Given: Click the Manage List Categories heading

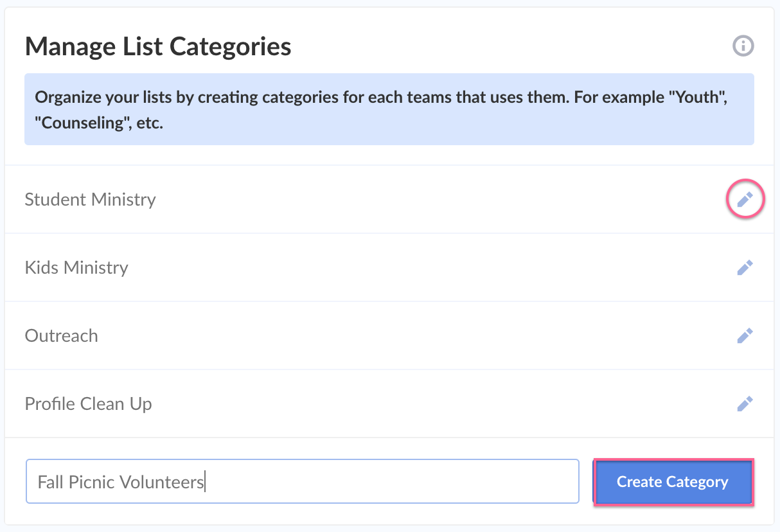Looking at the screenshot, I should [x=157, y=47].
